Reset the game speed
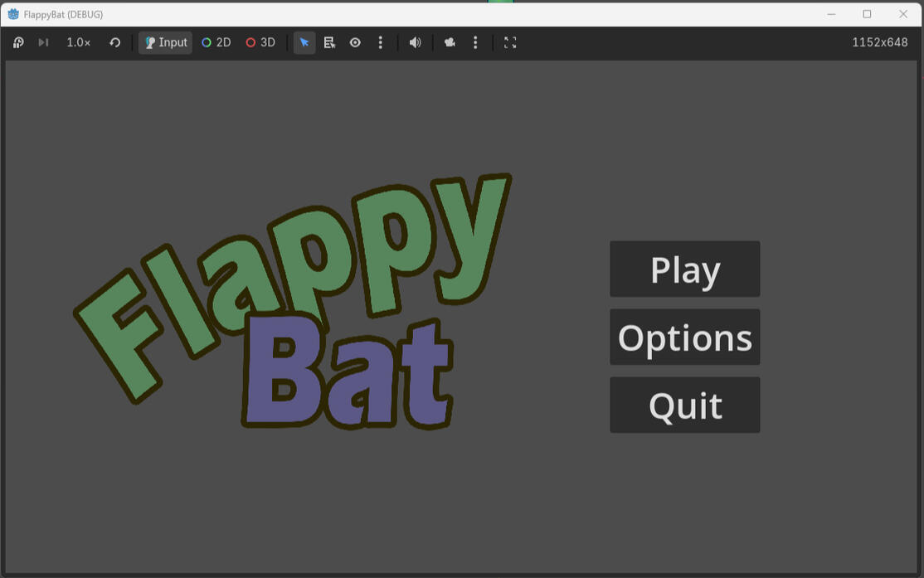 115,42
